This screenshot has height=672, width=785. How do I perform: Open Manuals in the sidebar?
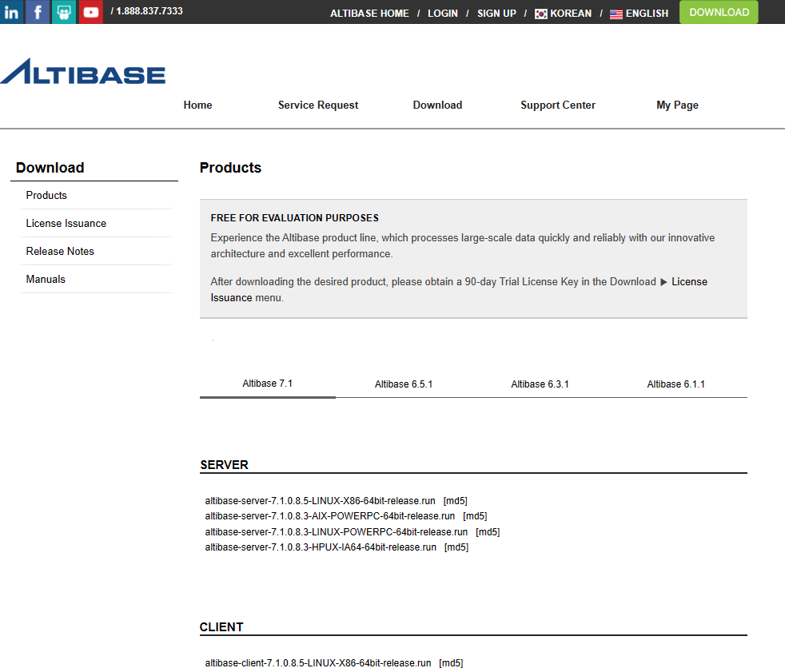point(46,279)
